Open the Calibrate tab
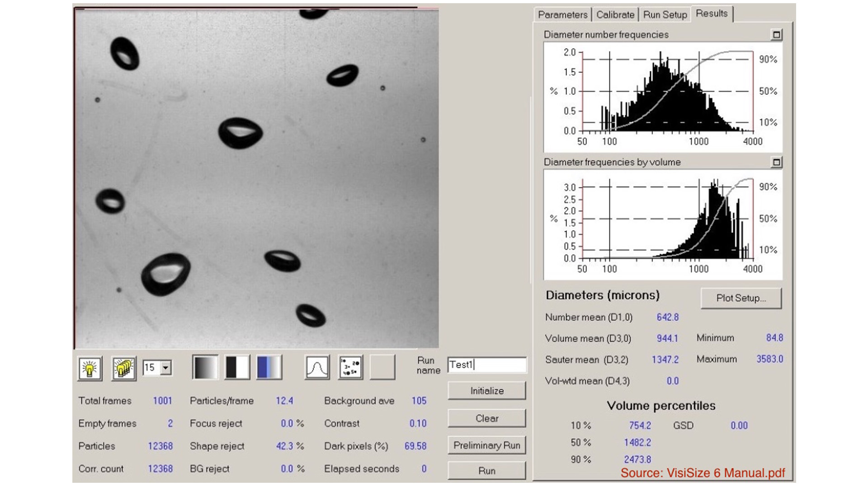The image size is (868, 486). [615, 14]
